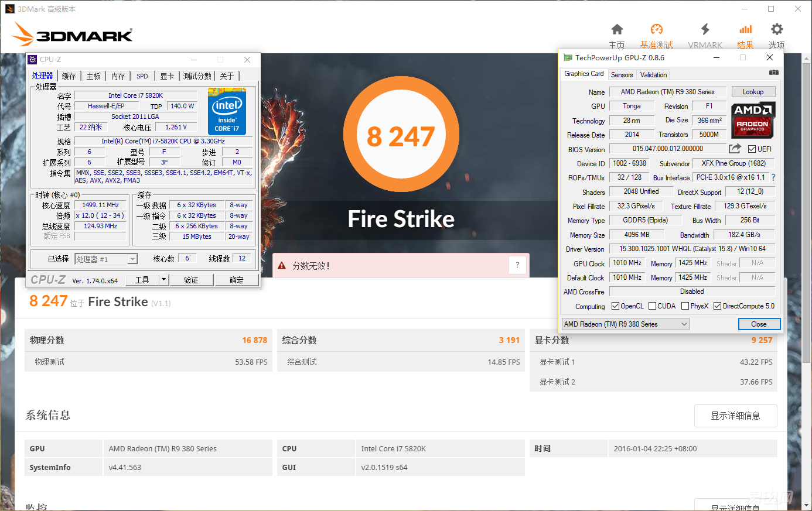The height and width of the screenshot is (511, 812).
Task: Click the SystemInfo version v4.41.563
Action: coord(125,467)
